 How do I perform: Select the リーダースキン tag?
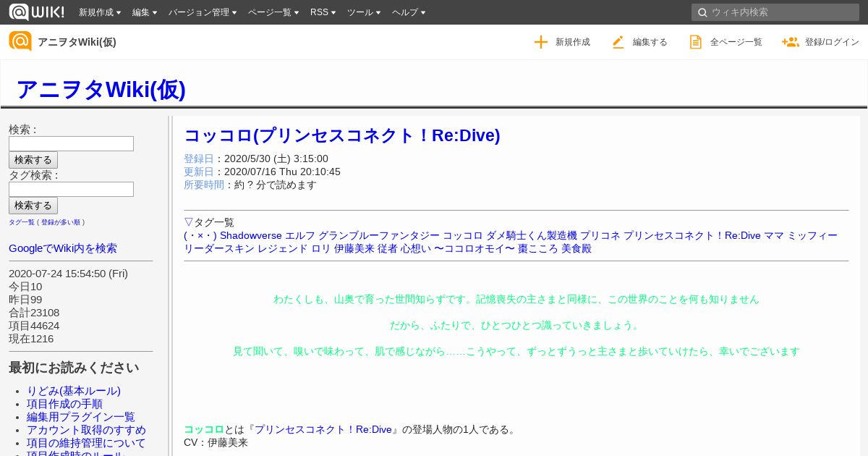[x=219, y=248]
